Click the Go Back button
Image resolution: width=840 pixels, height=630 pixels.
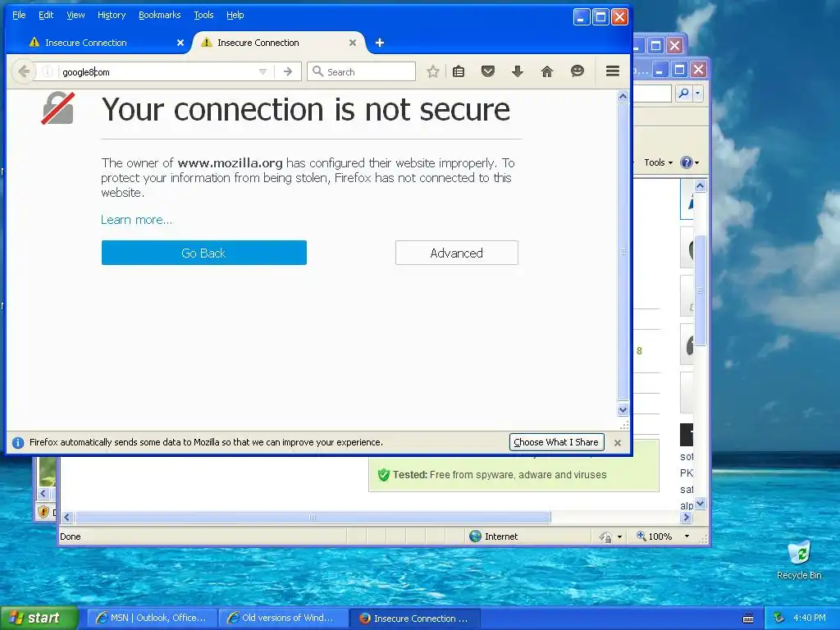(x=204, y=253)
